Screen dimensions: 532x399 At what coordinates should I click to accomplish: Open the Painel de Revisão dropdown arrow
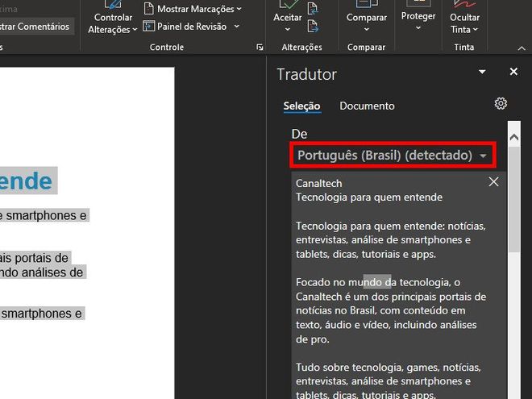(236, 26)
